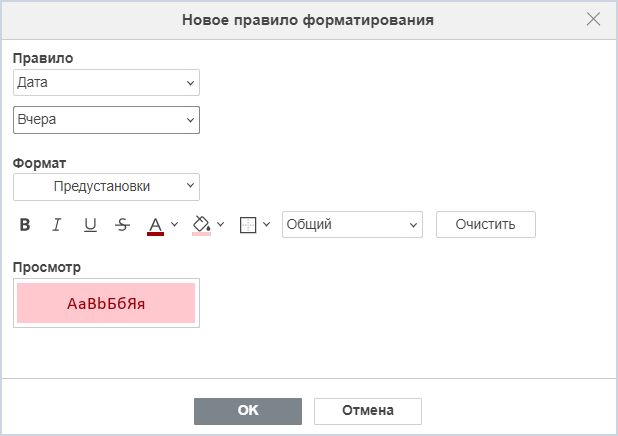Image resolution: width=618 pixels, height=436 pixels.
Task: Toggle italic formatting
Action: point(57,225)
